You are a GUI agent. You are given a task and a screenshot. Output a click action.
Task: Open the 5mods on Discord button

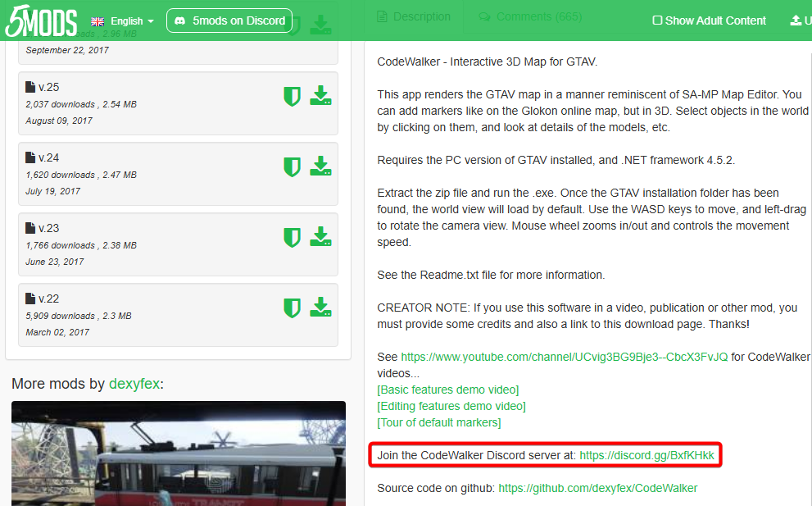pos(229,21)
